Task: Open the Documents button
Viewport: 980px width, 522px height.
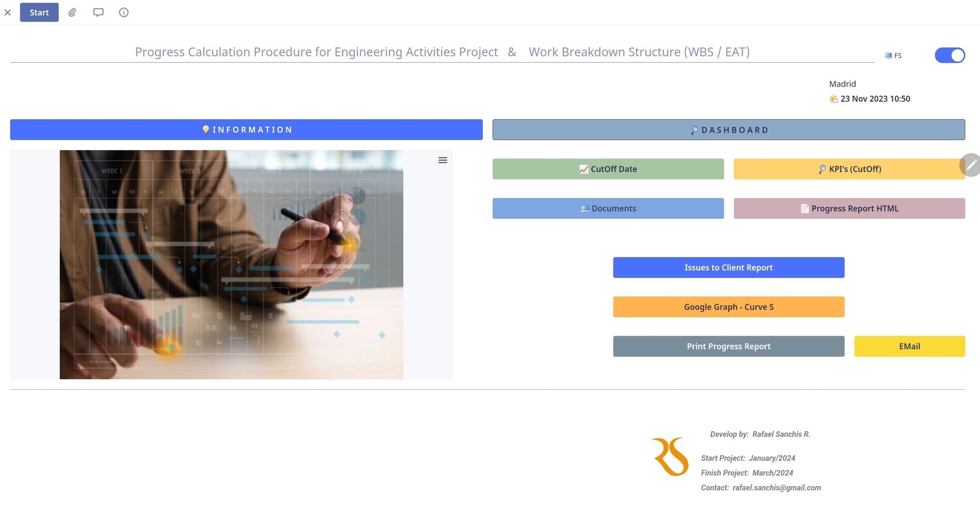Action: click(608, 209)
